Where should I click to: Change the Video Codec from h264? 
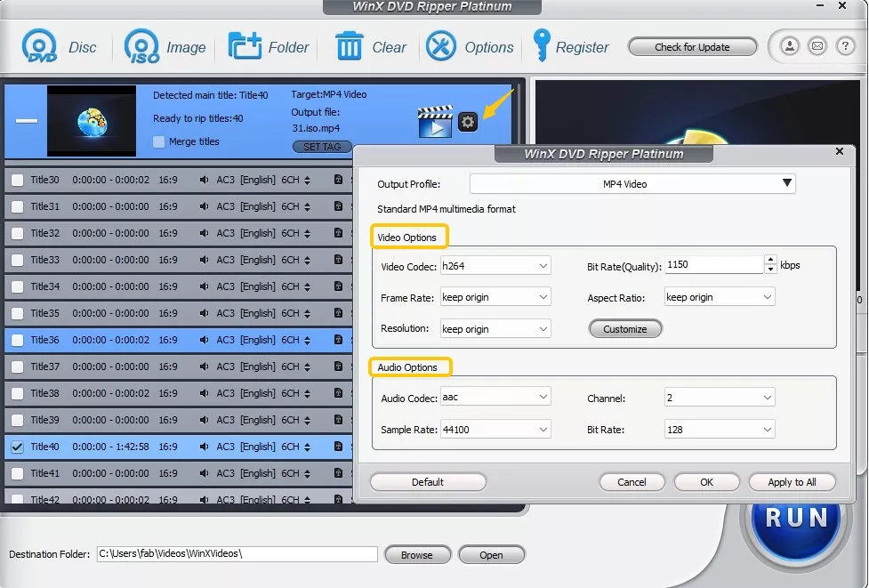[x=495, y=264]
